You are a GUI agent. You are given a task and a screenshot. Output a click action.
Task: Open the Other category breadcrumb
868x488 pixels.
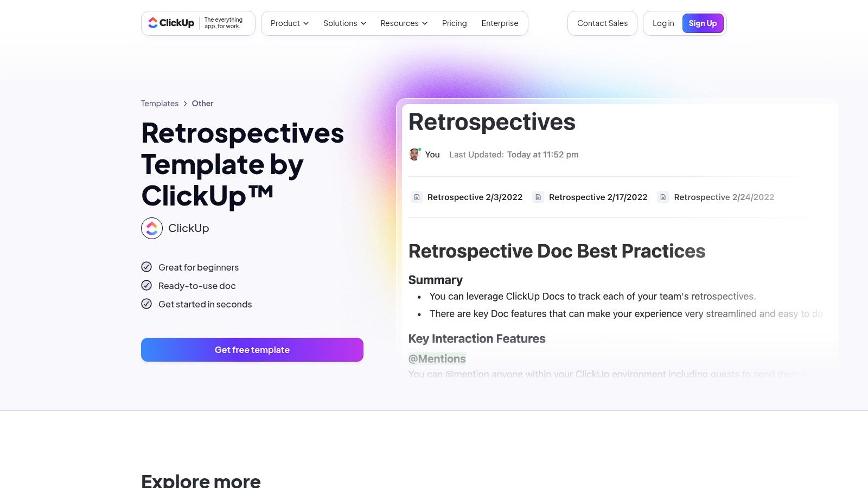coord(202,104)
